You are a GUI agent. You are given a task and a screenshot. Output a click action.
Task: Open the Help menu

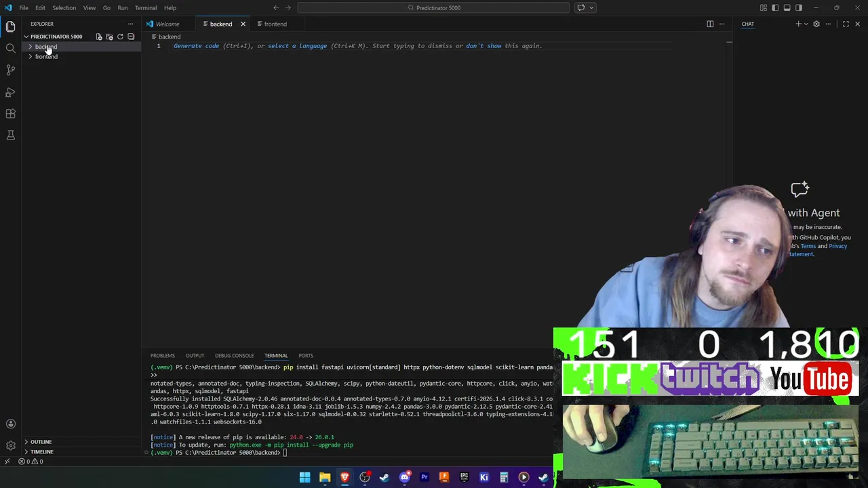(170, 7)
